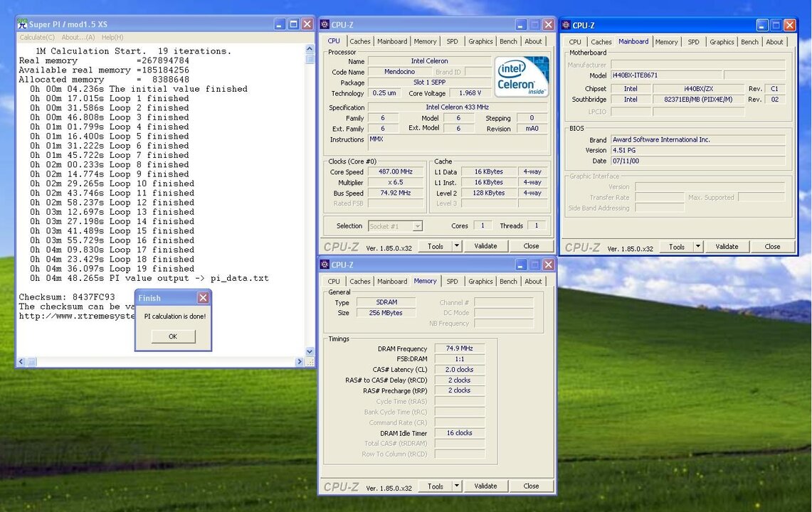Switch to Bench tab in Memory window
The height and width of the screenshot is (512, 812).
coord(508,282)
